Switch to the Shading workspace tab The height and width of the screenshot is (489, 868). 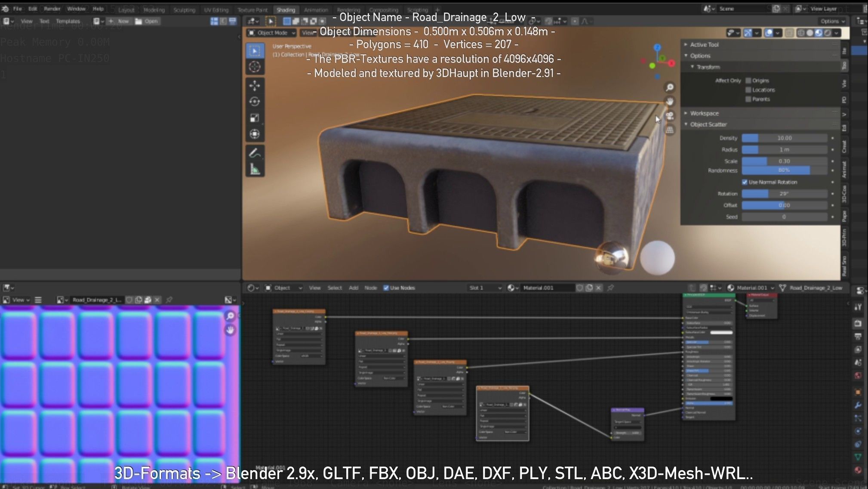point(286,10)
